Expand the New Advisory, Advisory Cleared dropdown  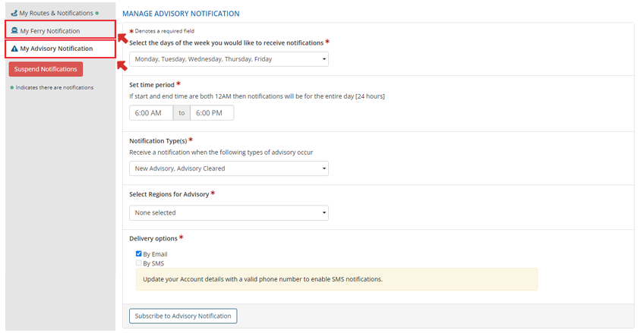pos(228,168)
